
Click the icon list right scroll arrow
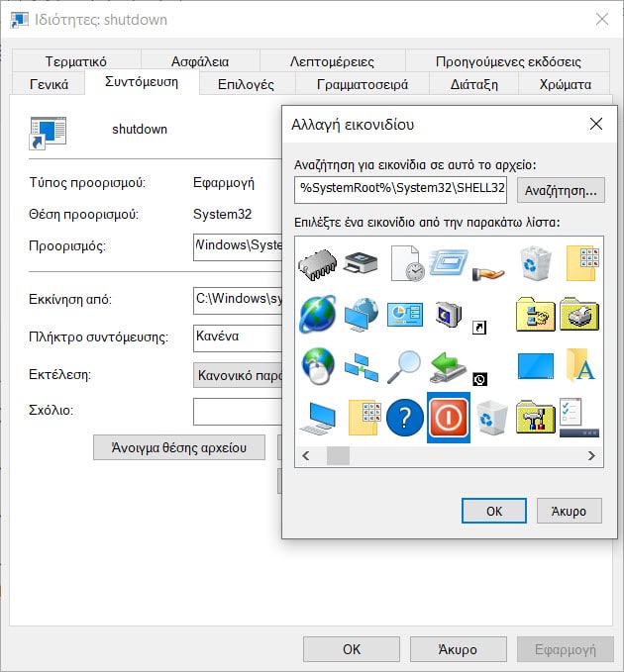[591, 455]
